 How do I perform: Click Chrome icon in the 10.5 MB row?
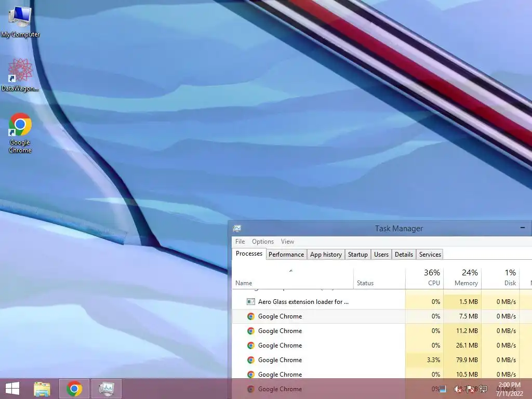251,375
